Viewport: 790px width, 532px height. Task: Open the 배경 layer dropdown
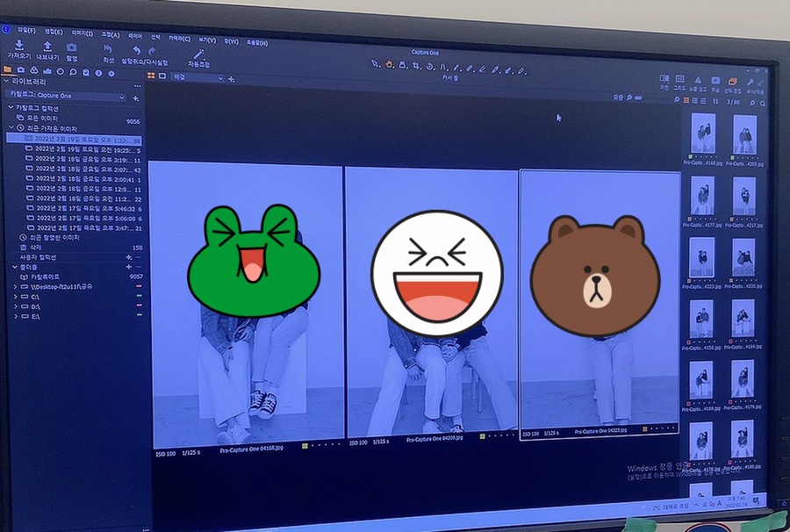(198, 77)
